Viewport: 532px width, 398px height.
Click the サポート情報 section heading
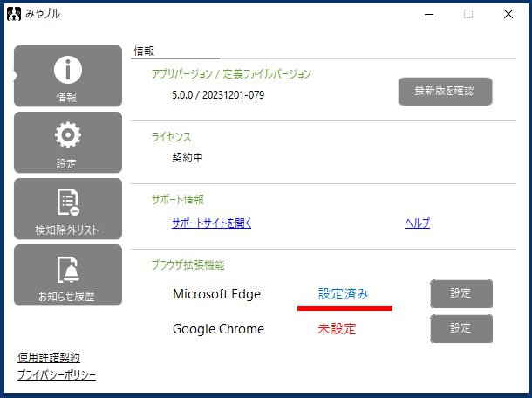[178, 199]
